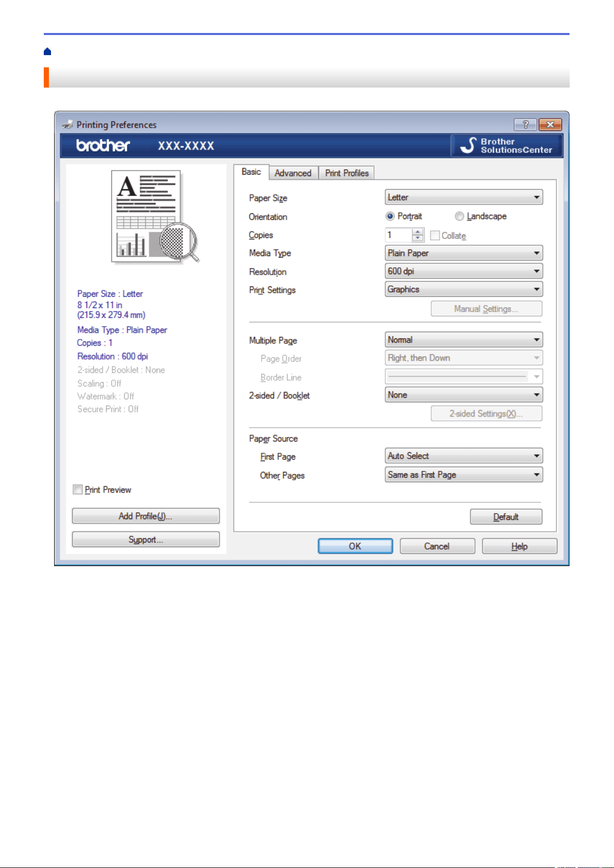614x868 pixels.
Task: Open Brother SolutionsCenter logo link
Action: point(507,146)
